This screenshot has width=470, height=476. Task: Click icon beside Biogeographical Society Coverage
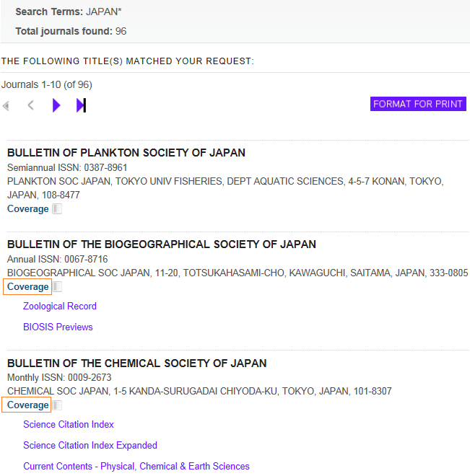(58, 287)
